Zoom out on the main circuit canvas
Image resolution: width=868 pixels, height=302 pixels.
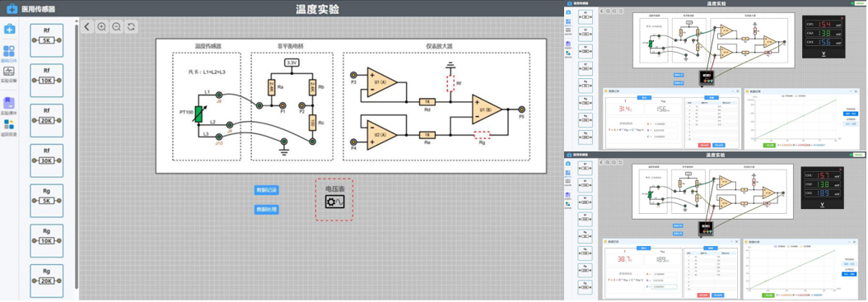point(116,26)
